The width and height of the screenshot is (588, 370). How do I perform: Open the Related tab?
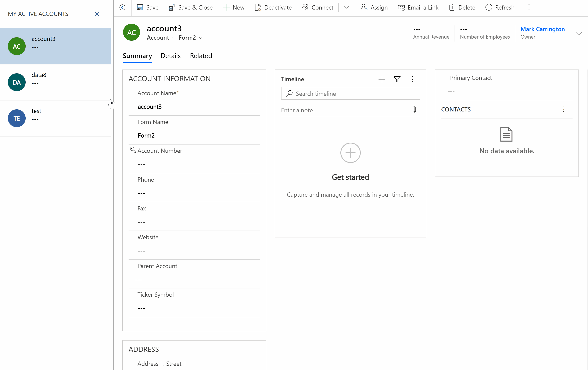201,56
